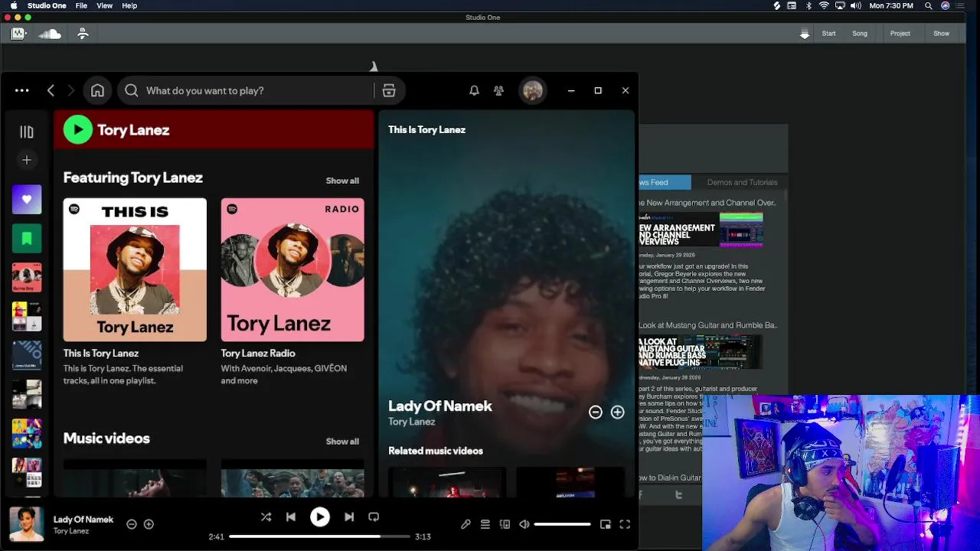Open Apple menu
980x551 pixels.
point(13,5)
